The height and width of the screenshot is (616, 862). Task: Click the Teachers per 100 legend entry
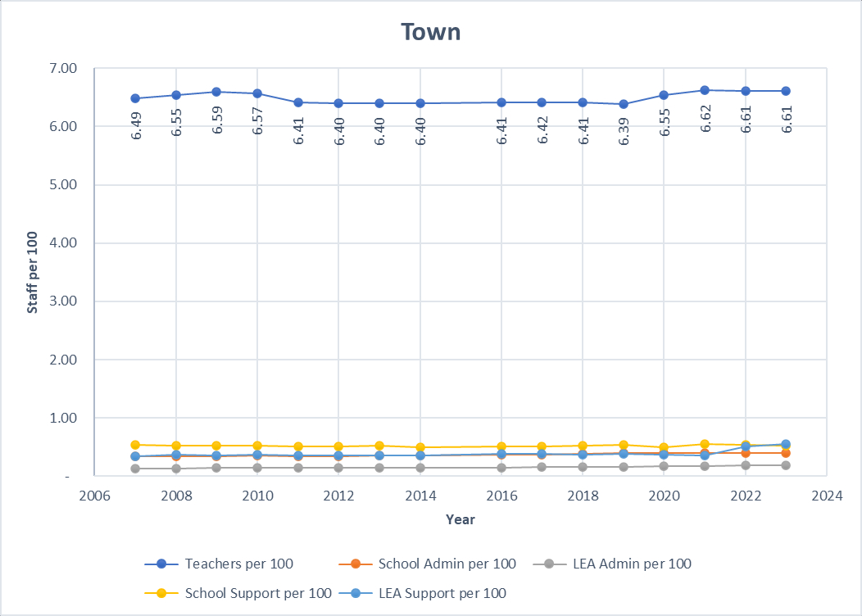238,564
